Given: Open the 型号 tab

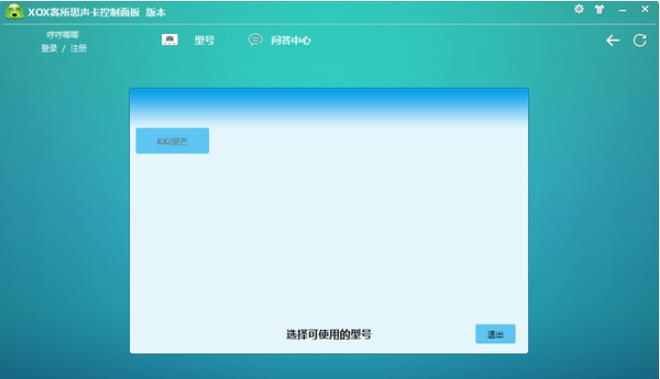Looking at the screenshot, I should tap(204, 40).
